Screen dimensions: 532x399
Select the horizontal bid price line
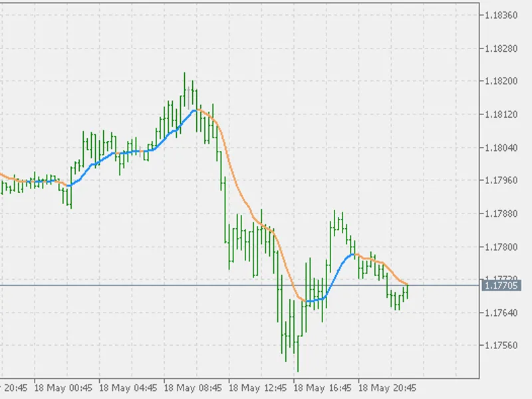(239, 285)
